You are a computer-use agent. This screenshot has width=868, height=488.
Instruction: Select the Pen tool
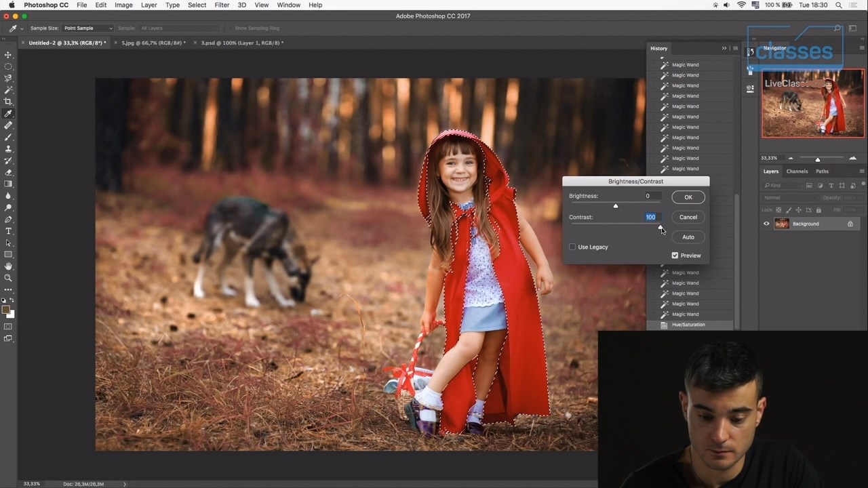point(8,220)
